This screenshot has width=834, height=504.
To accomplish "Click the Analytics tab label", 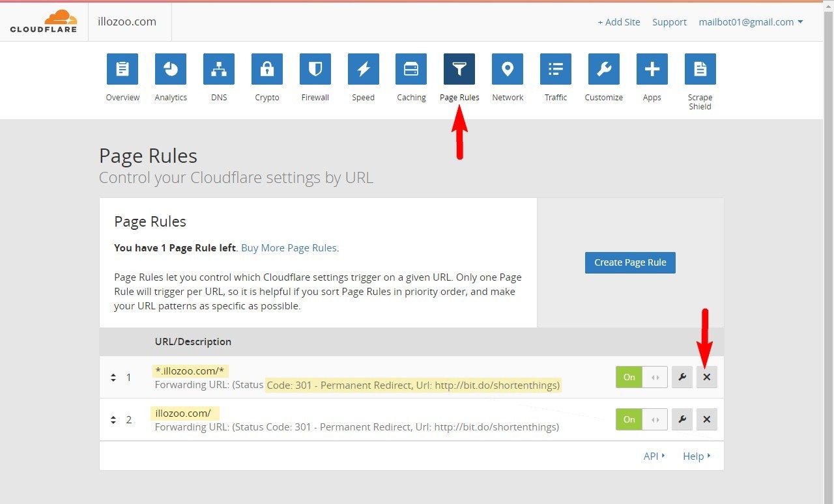I will coord(171,98).
